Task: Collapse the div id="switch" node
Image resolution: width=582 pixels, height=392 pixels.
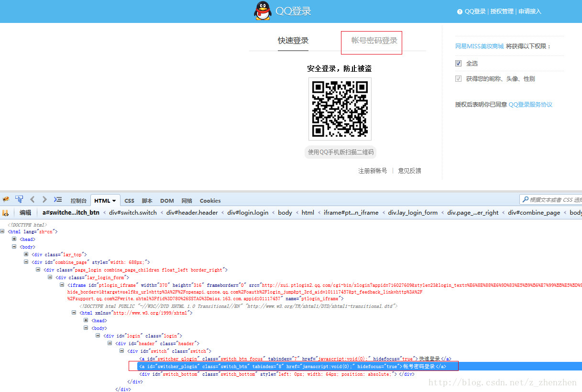Action: click(x=122, y=351)
